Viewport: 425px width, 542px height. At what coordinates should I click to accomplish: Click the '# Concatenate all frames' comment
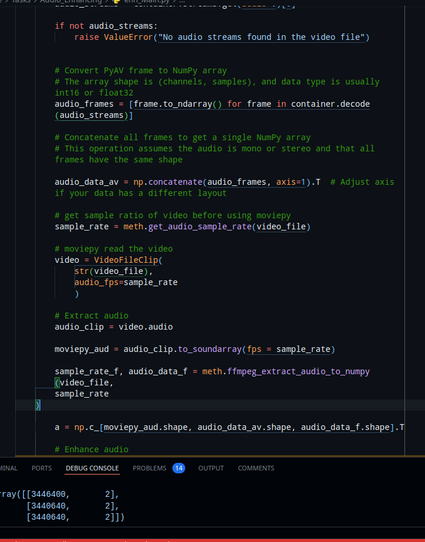pos(182,137)
